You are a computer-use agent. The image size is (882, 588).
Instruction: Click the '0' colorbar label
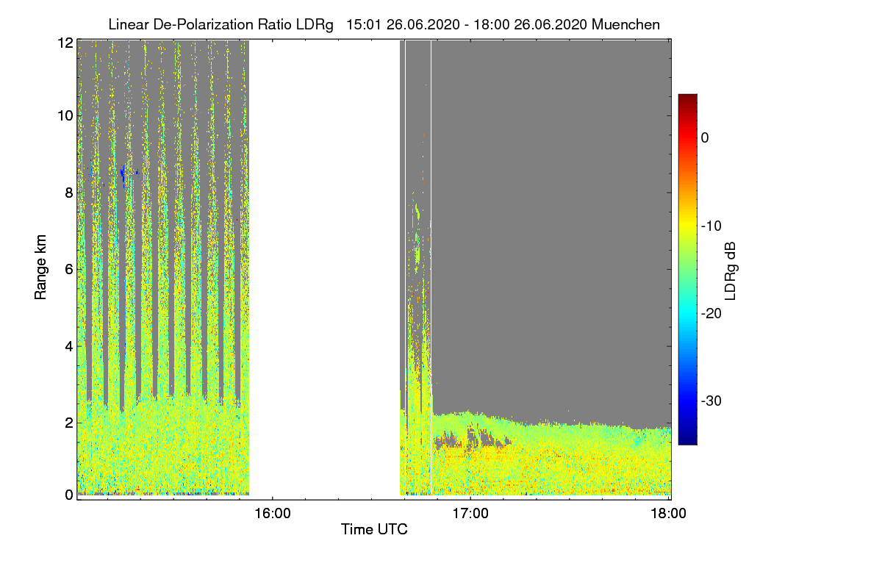705,138
